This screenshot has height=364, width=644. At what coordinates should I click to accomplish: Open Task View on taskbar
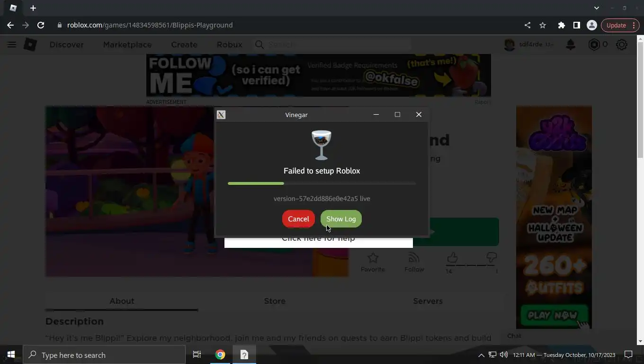pyautogui.click(x=197, y=355)
